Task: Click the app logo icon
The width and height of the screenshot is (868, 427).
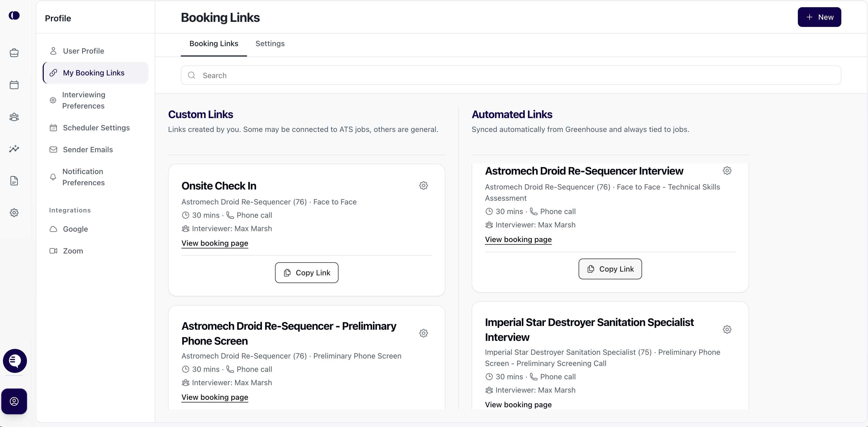Action: (x=14, y=15)
